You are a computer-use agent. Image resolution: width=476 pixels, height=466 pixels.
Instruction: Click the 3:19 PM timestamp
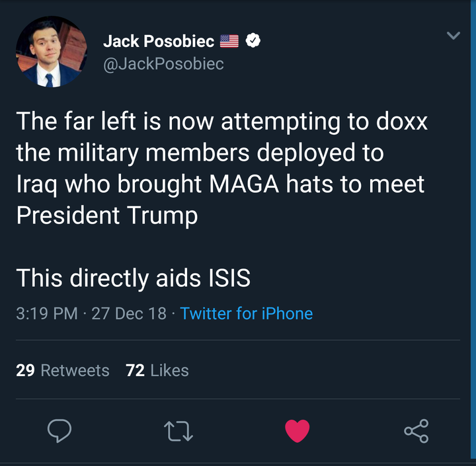(47, 313)
